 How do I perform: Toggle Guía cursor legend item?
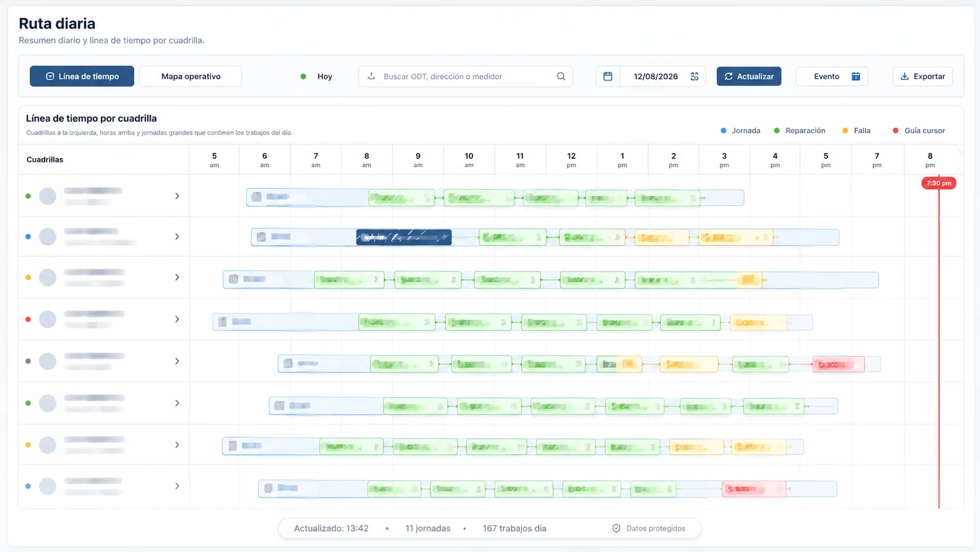click(918, 131)
